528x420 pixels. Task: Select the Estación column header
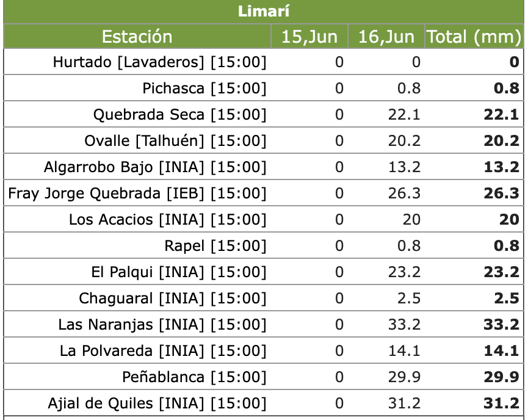pyautogui.click(x=137, y=37)
